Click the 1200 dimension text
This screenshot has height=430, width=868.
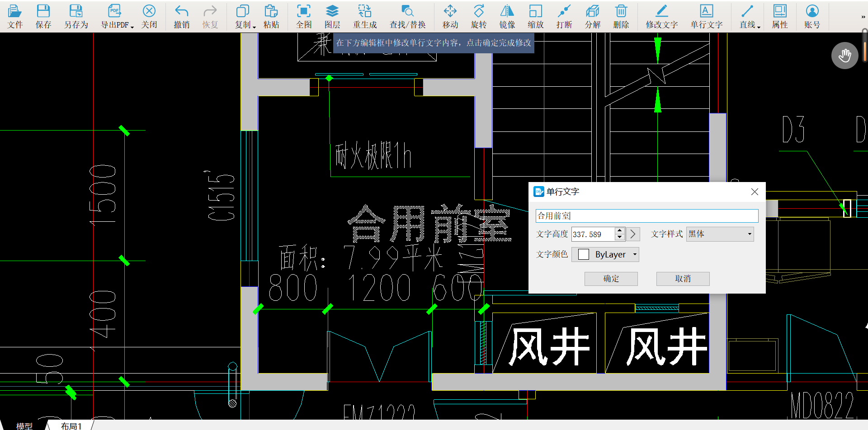(x=379, y=288)
